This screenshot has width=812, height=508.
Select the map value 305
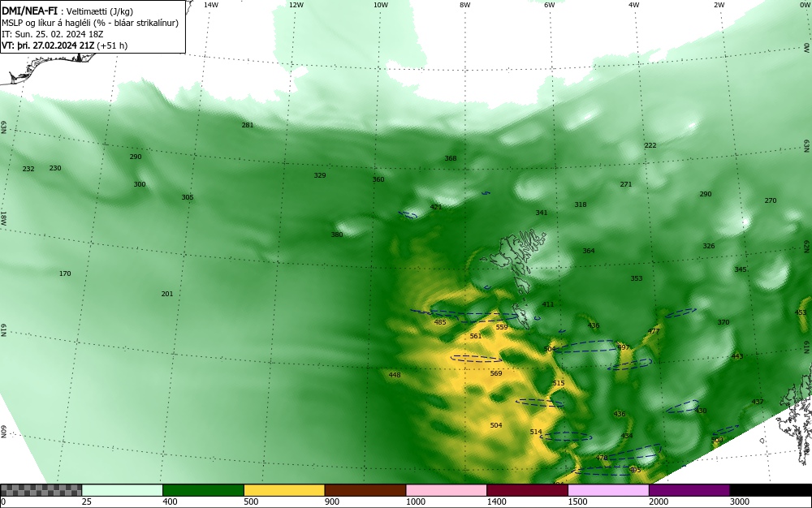tap(188, 197)
